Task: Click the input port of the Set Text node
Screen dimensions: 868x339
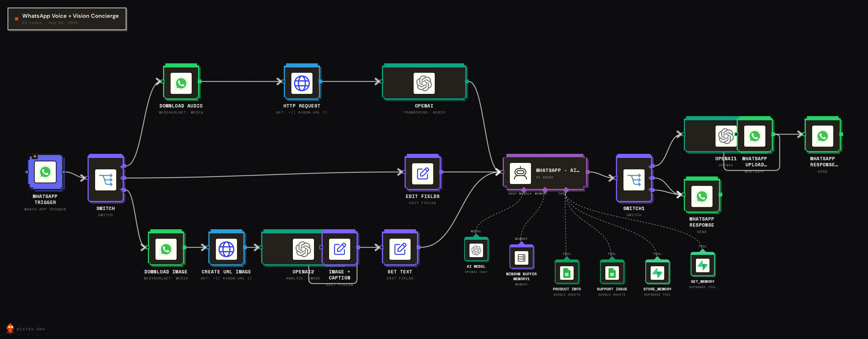Action: pos(381,247)
